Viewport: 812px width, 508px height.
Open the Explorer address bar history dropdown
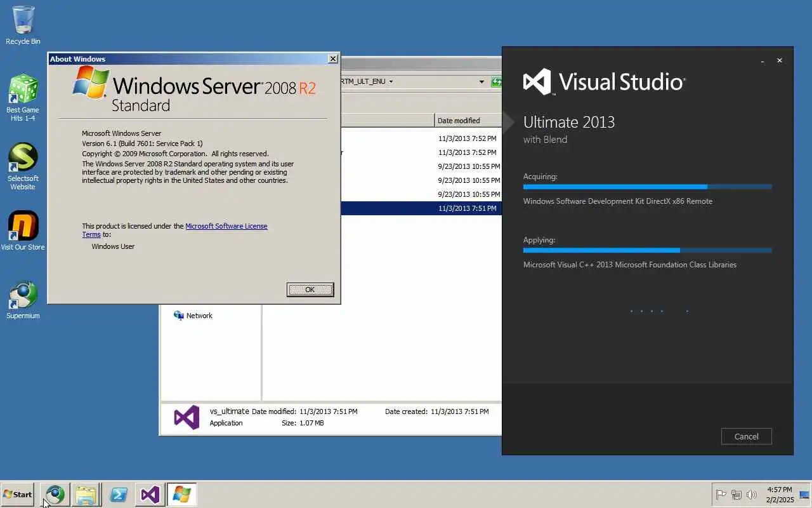point(481,81)
